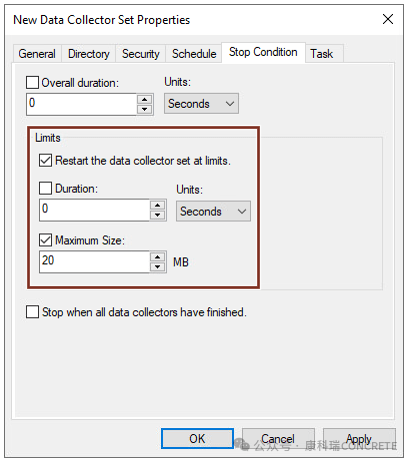The image size is (409, 462).
Task: Uncheck Restart the data collector set at limits
Action: (45, 160)
